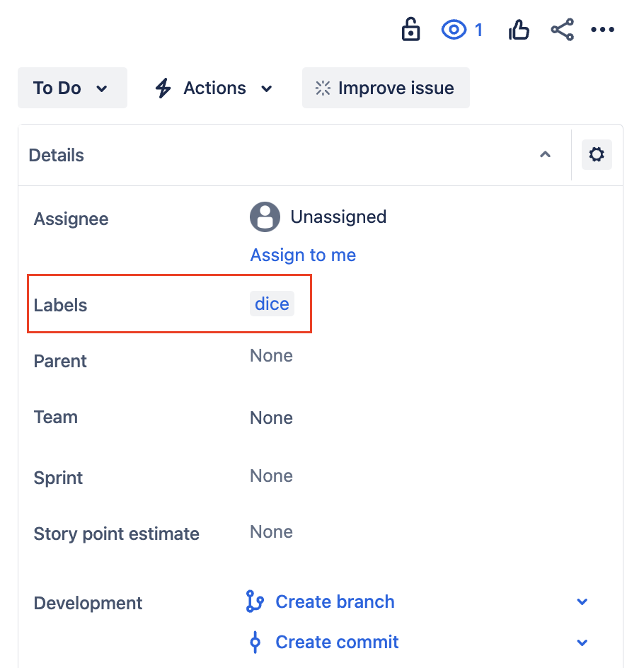The width and height of the screenshot is (644, 668).
Task: Click the Improve issue button
Action: (x=386, y=88)
